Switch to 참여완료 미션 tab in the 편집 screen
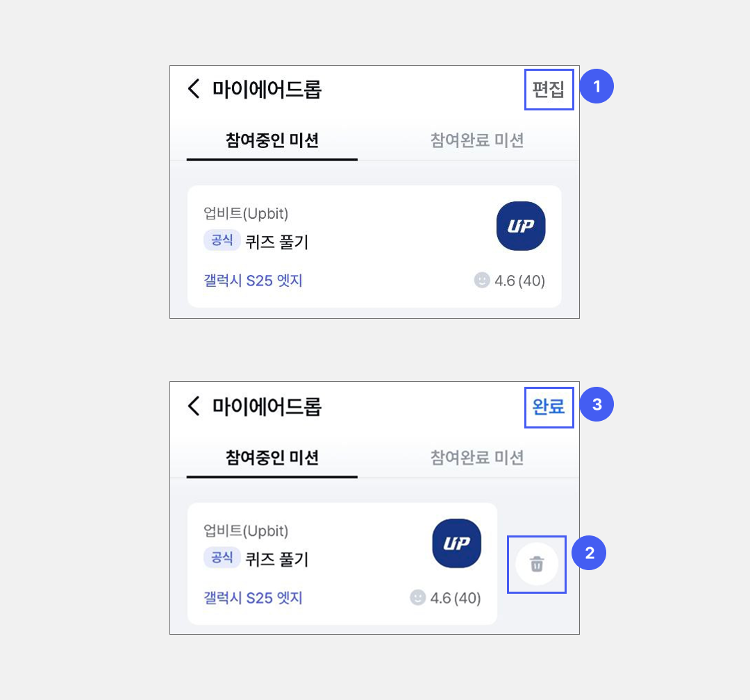Image resolution: width=750 pixels, height=700 pixels. pyautogui.click(x=477, y=140)
